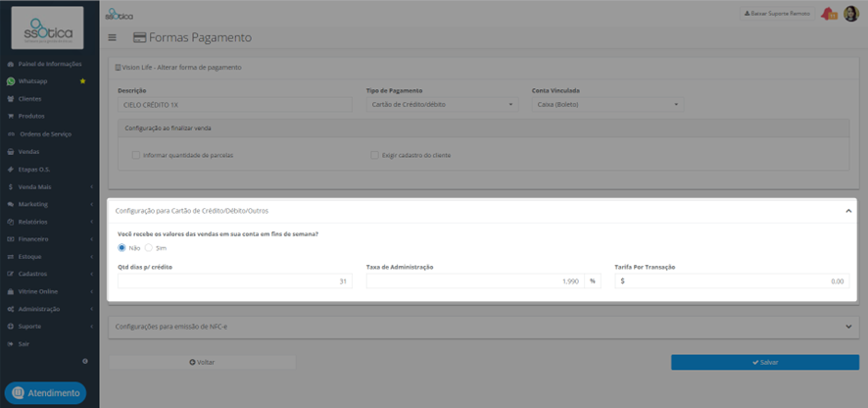
Task: Click the credit card icon beside Formas Pagamento
Action: pyautogui.click(x=139, y=37)
